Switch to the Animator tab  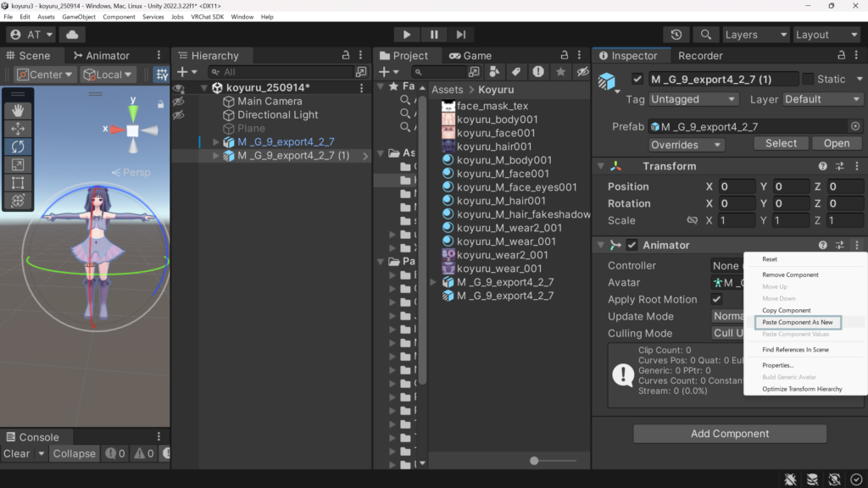(102, 55)
